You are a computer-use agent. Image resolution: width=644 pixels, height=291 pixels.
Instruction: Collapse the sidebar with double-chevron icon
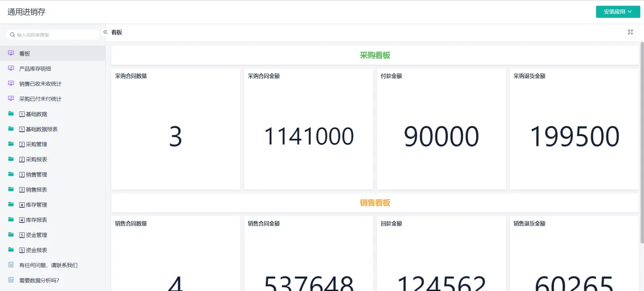click(x=106, y=32)
